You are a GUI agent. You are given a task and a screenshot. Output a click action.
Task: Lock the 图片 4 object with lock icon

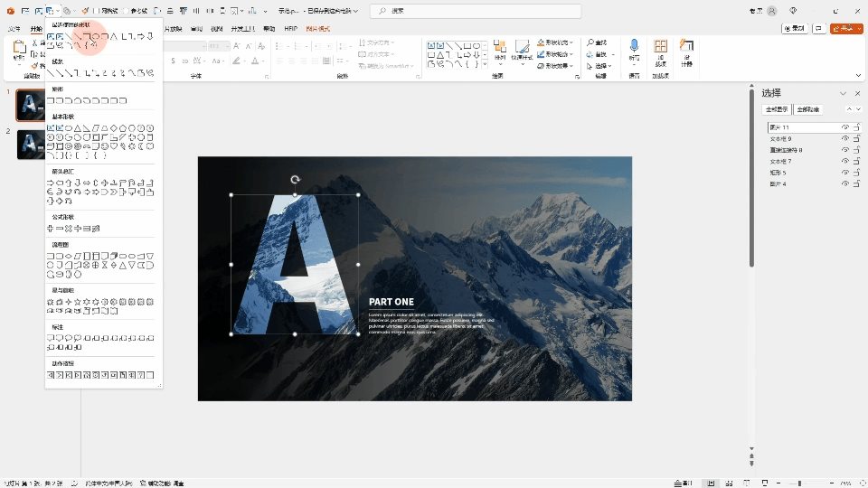point(856,183)
